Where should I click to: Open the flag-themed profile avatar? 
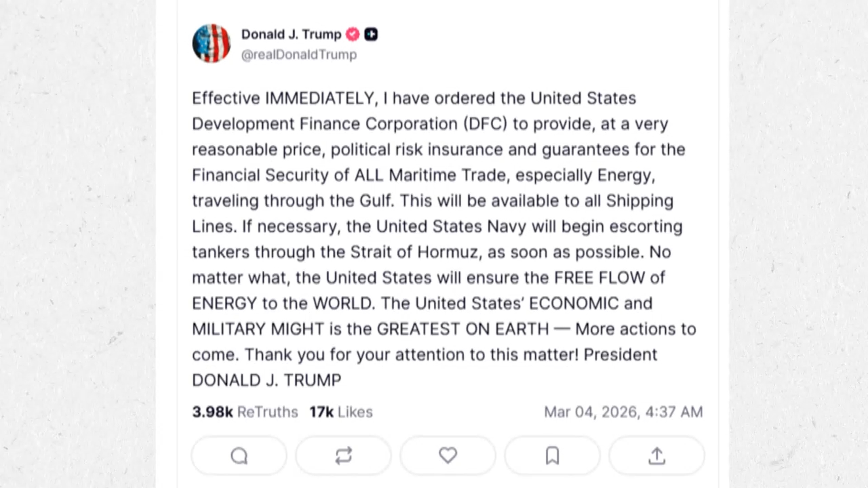click(x=211, y=43)
